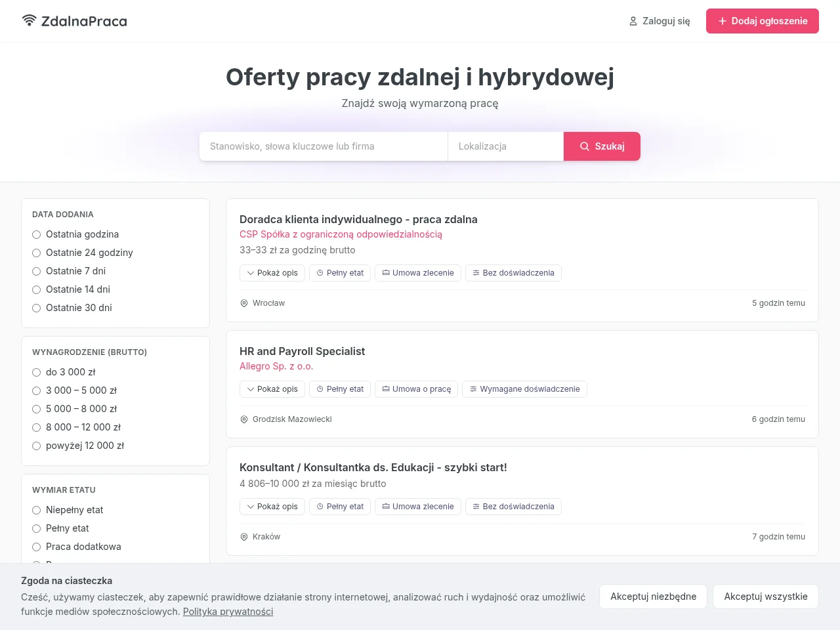
Task: Click the location pin icon next to Wrocław
Action: click(x=244, y=303)
